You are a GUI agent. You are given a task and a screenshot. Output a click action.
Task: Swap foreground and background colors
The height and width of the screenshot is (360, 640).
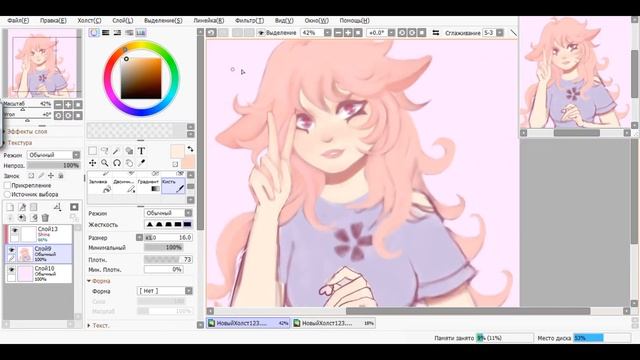tap(190, 149)
